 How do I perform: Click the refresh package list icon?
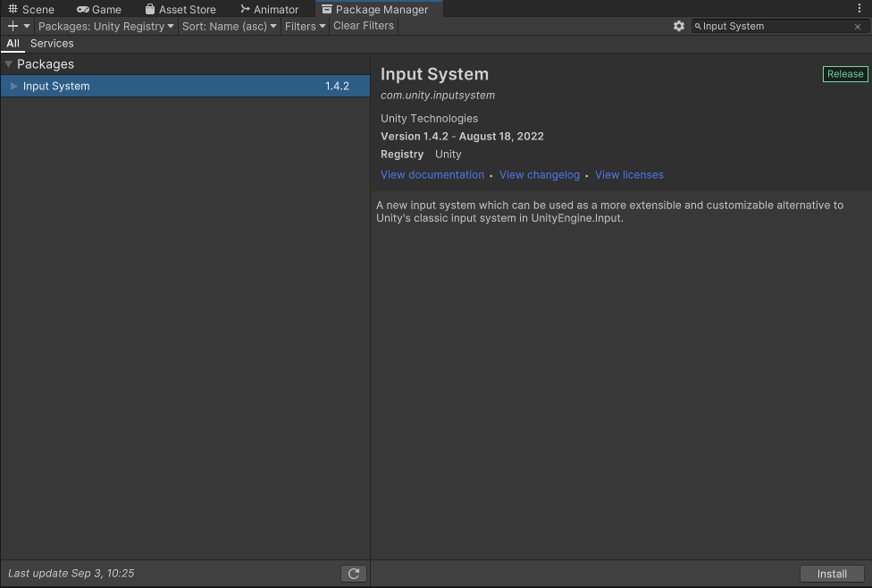pyautogui.click(x=354, y=574)
